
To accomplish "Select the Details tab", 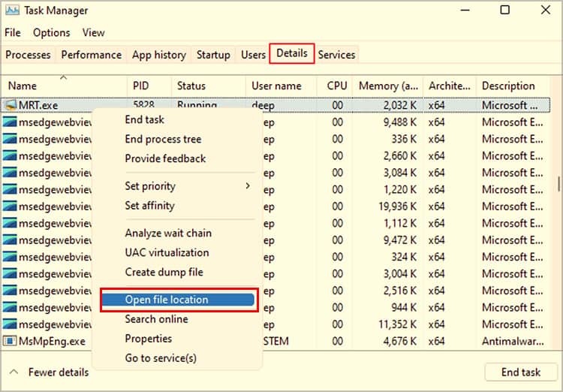I will (x=292, y=53).
